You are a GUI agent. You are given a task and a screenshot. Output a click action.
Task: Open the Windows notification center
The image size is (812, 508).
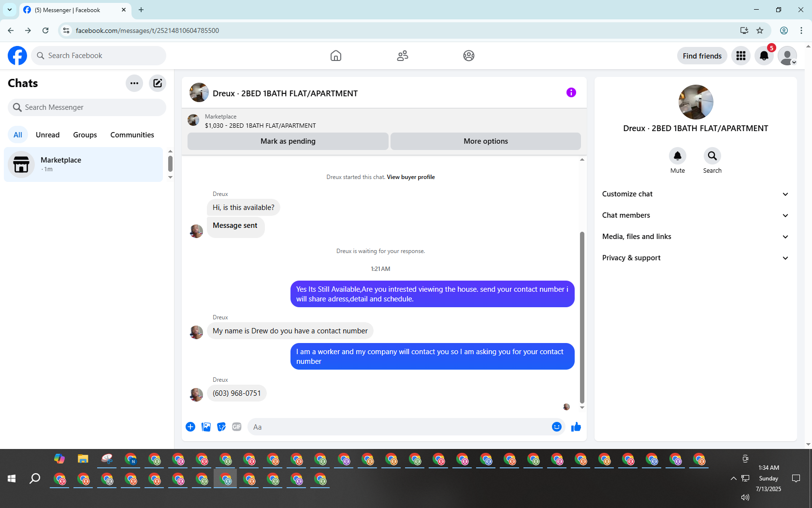coord(796,478)
